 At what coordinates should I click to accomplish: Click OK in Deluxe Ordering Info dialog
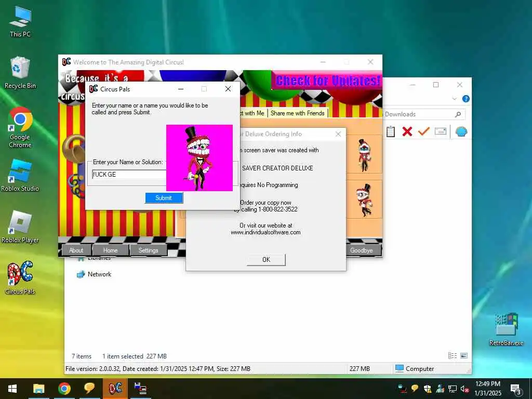tap(266, 260)
